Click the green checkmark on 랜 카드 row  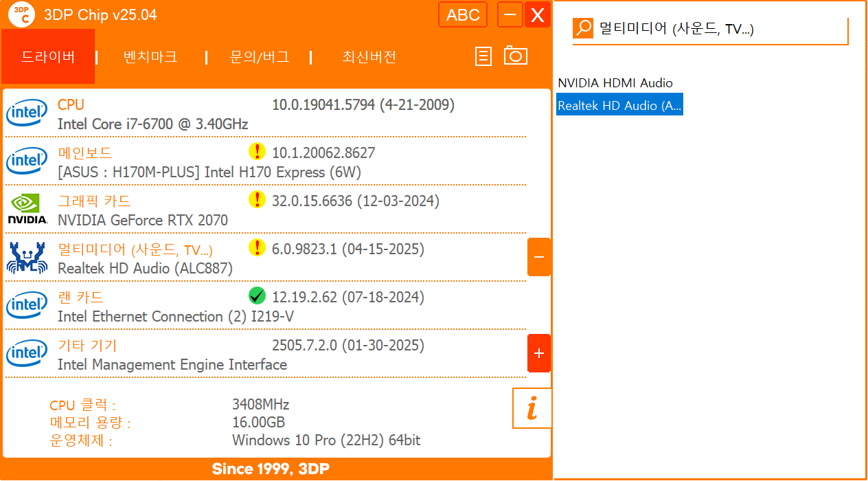[x=257, y=295]
